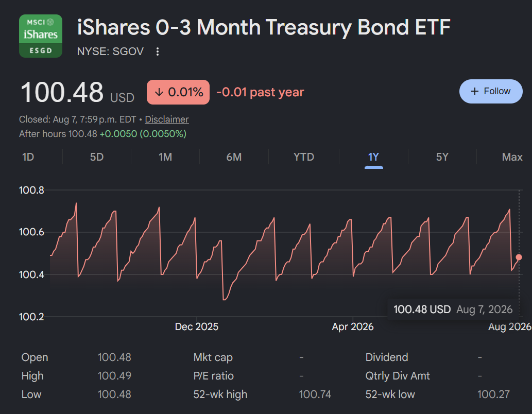Open the three-dot more options menu
The image size is (532, 414).
tap(158, 51)
